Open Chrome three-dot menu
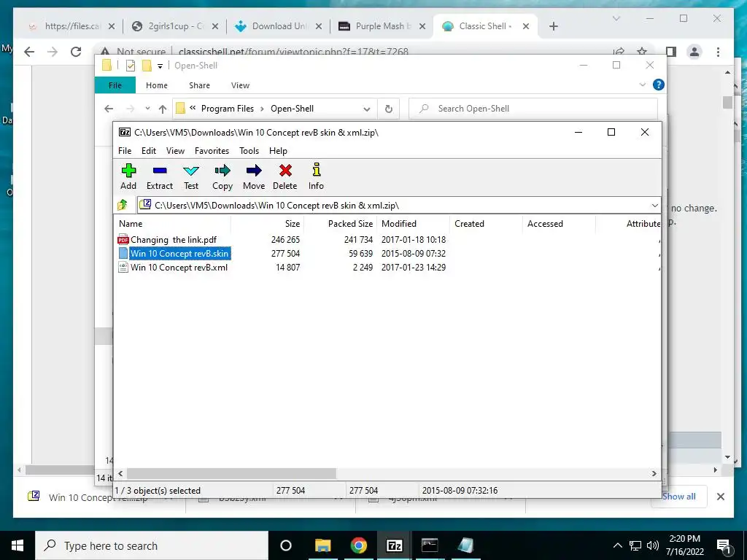This screenshot has width=747, height=560. [718, 52]
